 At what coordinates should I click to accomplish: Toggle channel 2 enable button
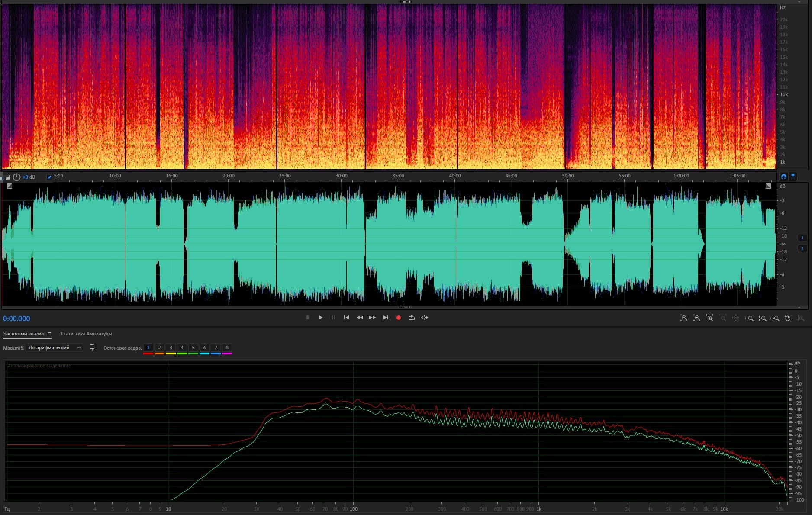tap(802, 248)
